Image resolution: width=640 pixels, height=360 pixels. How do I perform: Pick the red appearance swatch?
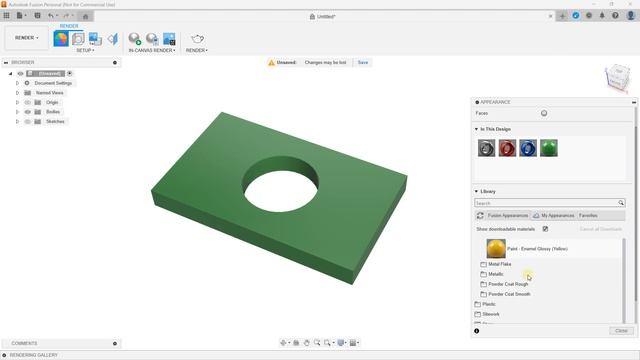(x=507, y=148)
